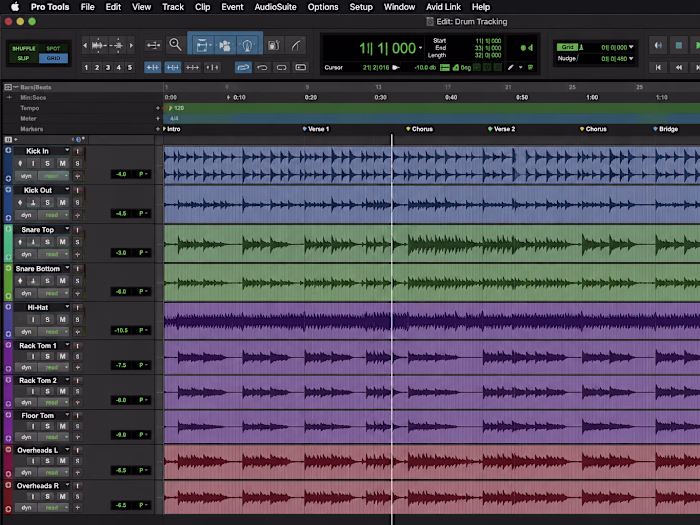Open Overheads L track name dropdown
The width and height of the screenshot is (700, 525).
(67, 450)
